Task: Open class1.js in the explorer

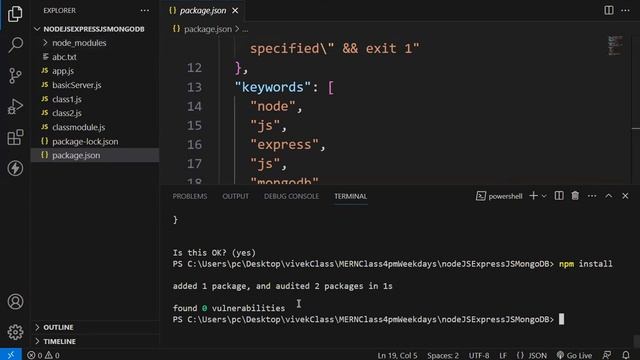Action: pyautogui.click(x=67, y=99)
